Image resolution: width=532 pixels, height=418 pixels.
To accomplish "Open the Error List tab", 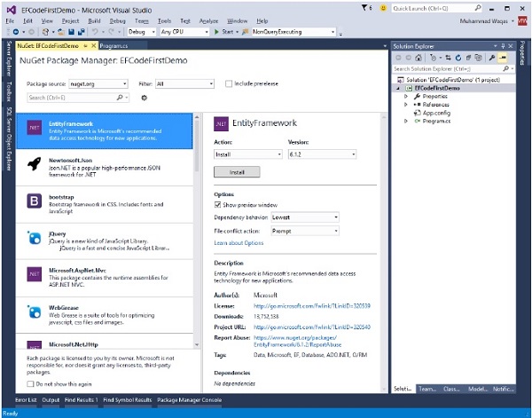I will click(x=26, y=400).
